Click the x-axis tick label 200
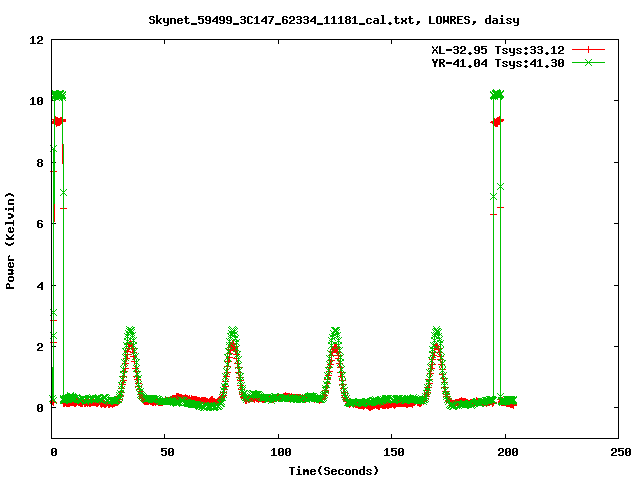The width and height of the screenshot is (640, 480). coord(507,452)
